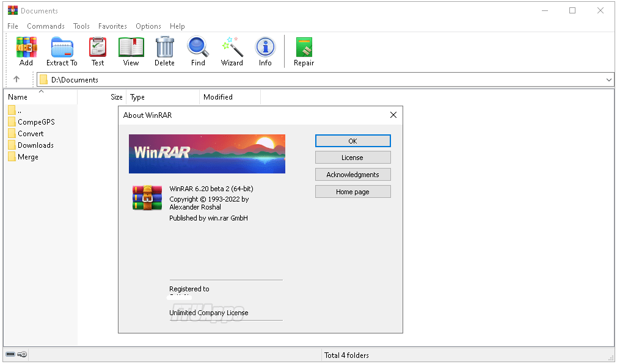Image resolution: width=617 pixels, height=364 pixels.
Task: Click the 'Registered to' label
Action: coord(189,288)
